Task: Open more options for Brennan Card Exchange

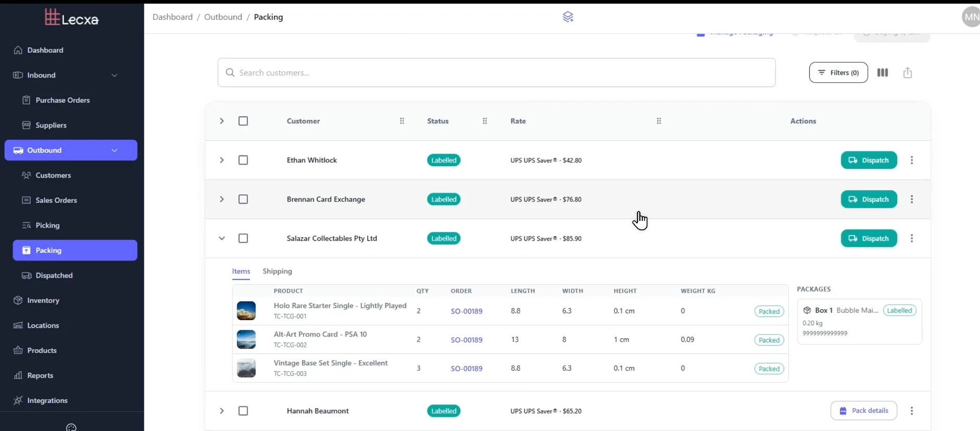Action: coord(912,199)
